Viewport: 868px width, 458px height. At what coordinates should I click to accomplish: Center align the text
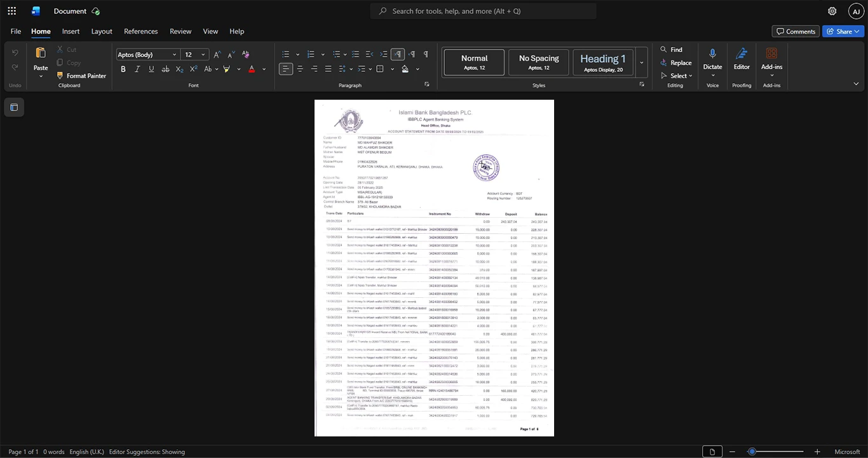tap(300, 69)
